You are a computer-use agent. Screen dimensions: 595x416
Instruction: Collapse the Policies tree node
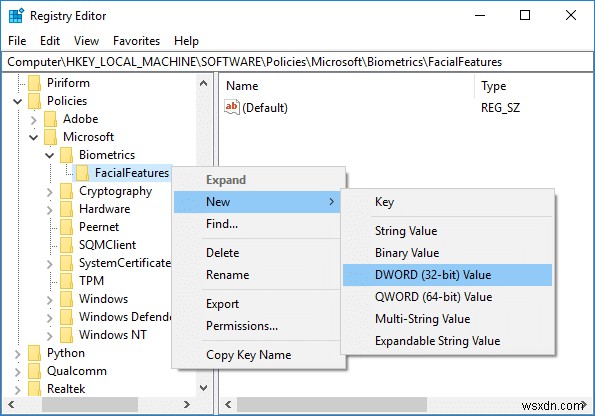coord(17,102)
